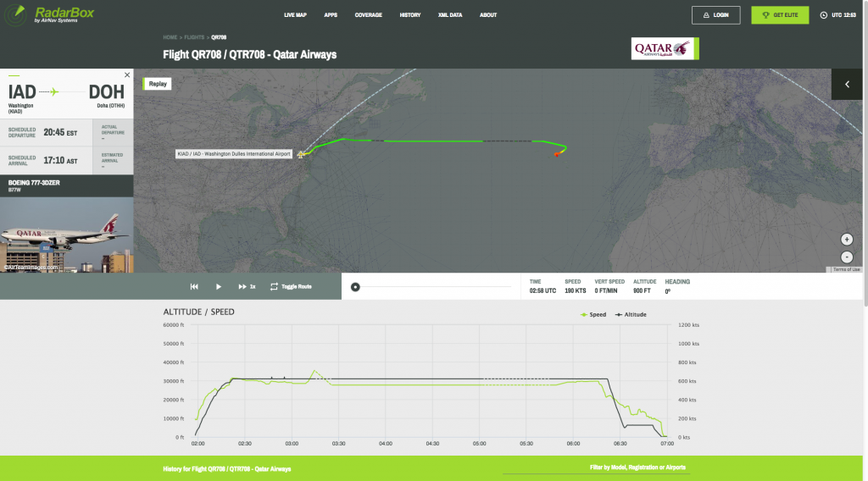Click the KIAD airport map label
Viewport: 868px width, 481px height.
pos(234,153)
